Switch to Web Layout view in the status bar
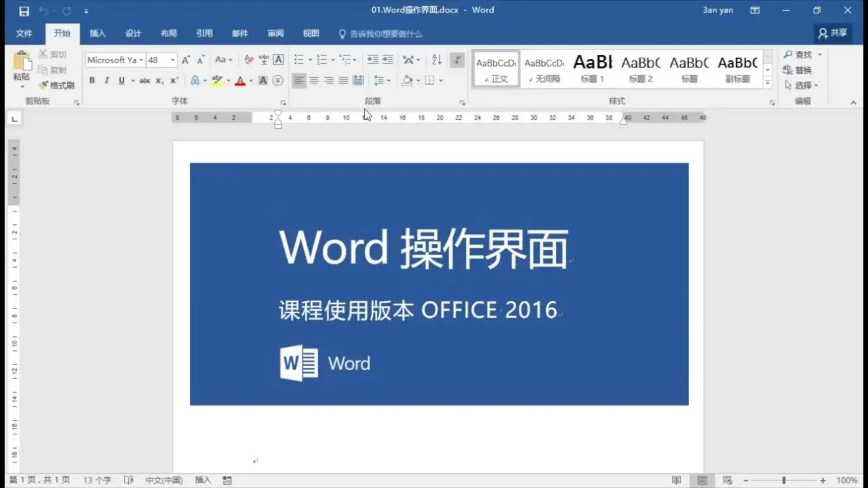868x488 pixels. pos(727,481)
